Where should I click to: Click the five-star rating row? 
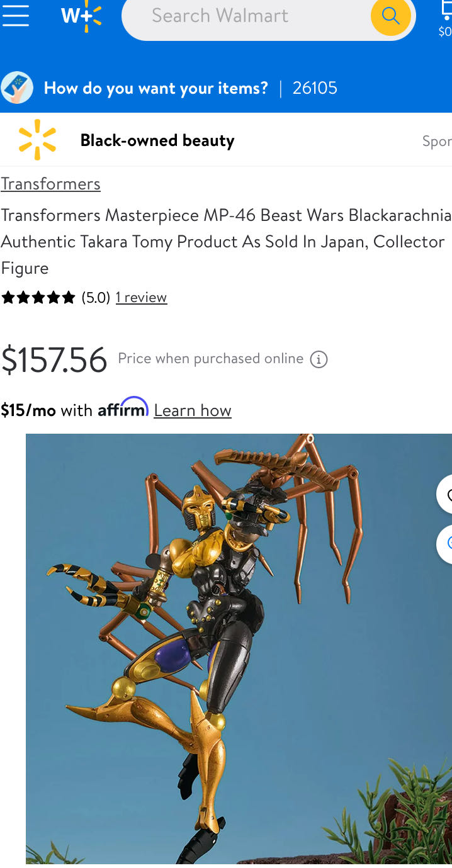tap(38, 298)
